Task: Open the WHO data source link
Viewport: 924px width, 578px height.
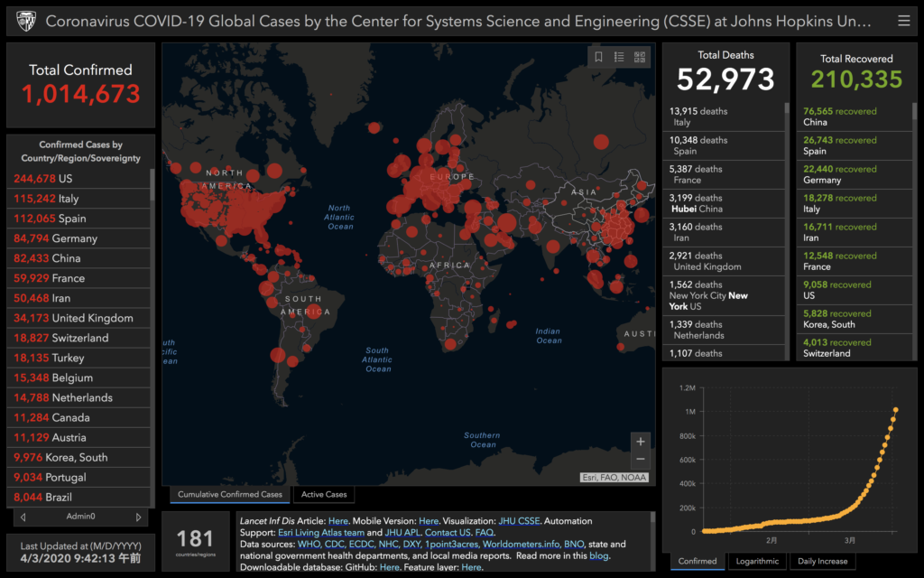Action: point(309,544)
